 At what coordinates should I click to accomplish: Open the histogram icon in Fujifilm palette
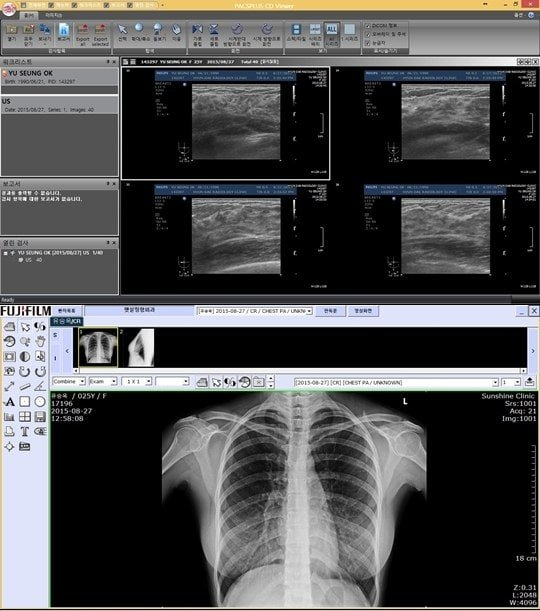click(10, 417)
